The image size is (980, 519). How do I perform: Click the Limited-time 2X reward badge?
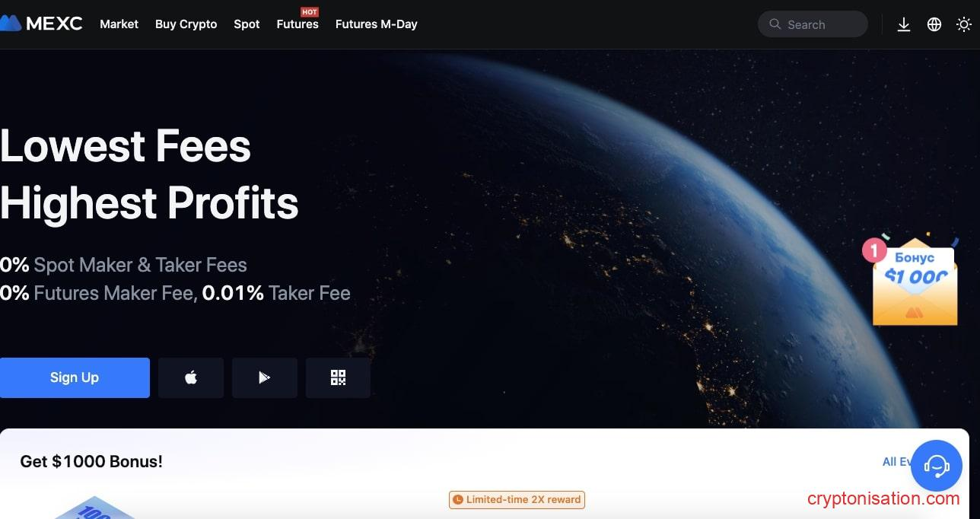coord(517,500)
